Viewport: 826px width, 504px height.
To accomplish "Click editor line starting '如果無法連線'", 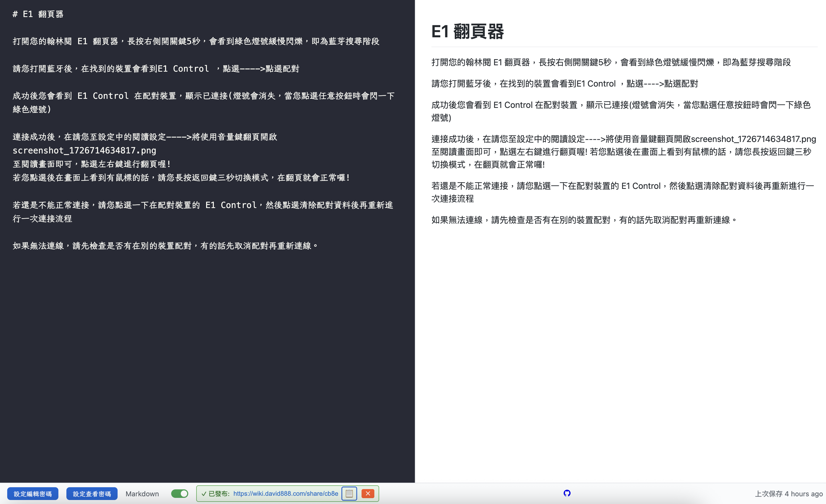I will (x=166, y=246).
